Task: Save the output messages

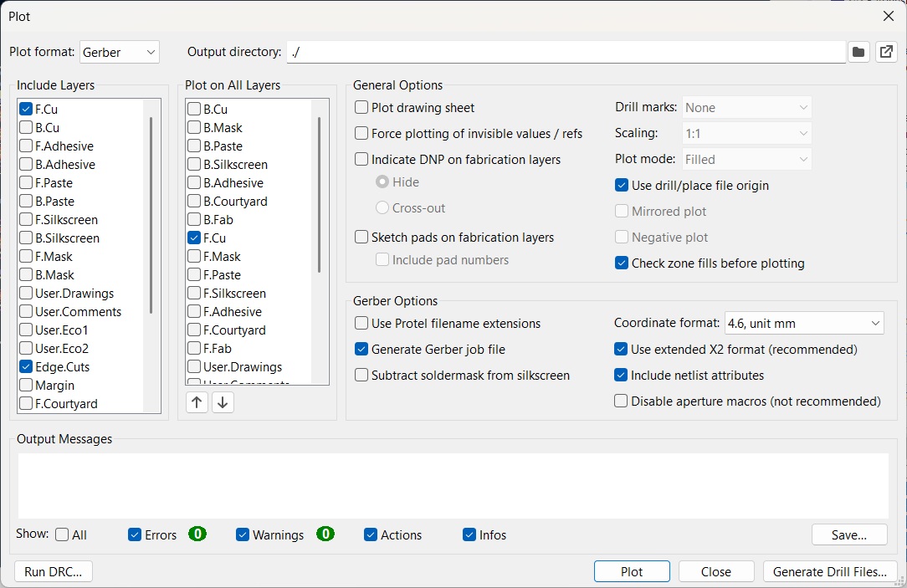Action: (849, 534)
